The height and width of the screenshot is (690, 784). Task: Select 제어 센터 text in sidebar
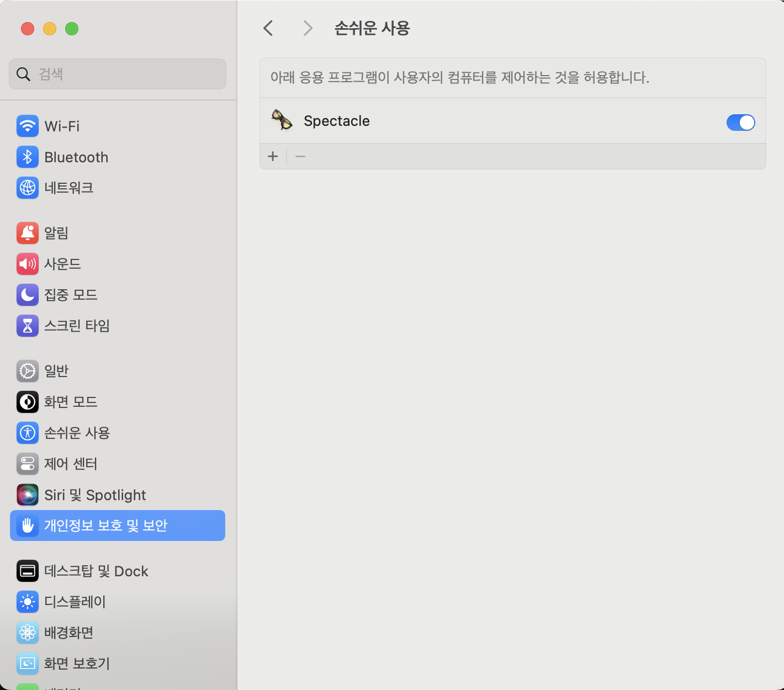(71, 464)
